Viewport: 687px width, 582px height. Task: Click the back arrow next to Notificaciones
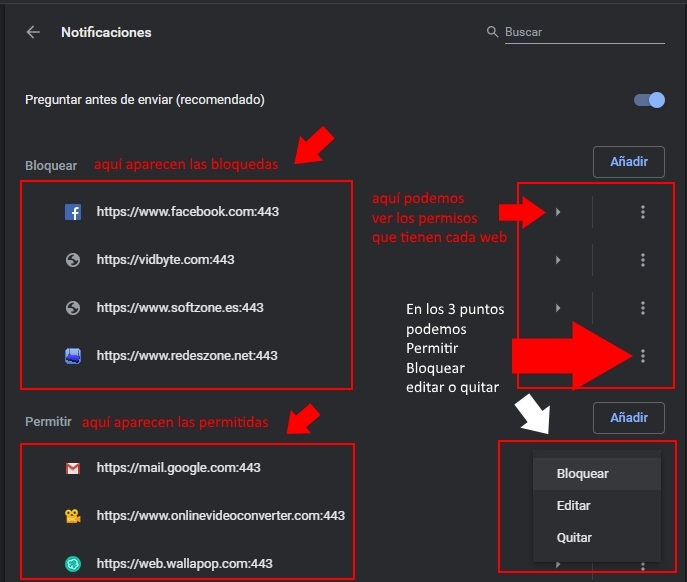click(33, 32)
